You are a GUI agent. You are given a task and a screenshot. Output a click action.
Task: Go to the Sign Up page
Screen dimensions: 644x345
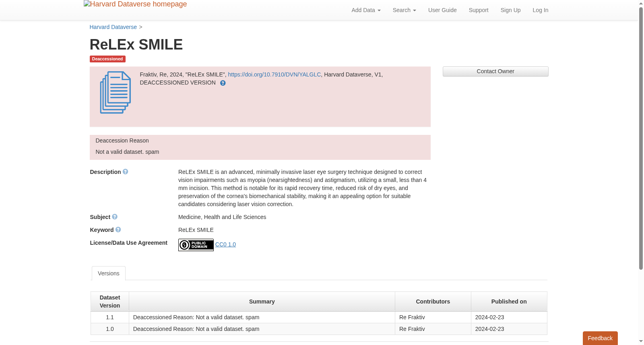(510, 10)
